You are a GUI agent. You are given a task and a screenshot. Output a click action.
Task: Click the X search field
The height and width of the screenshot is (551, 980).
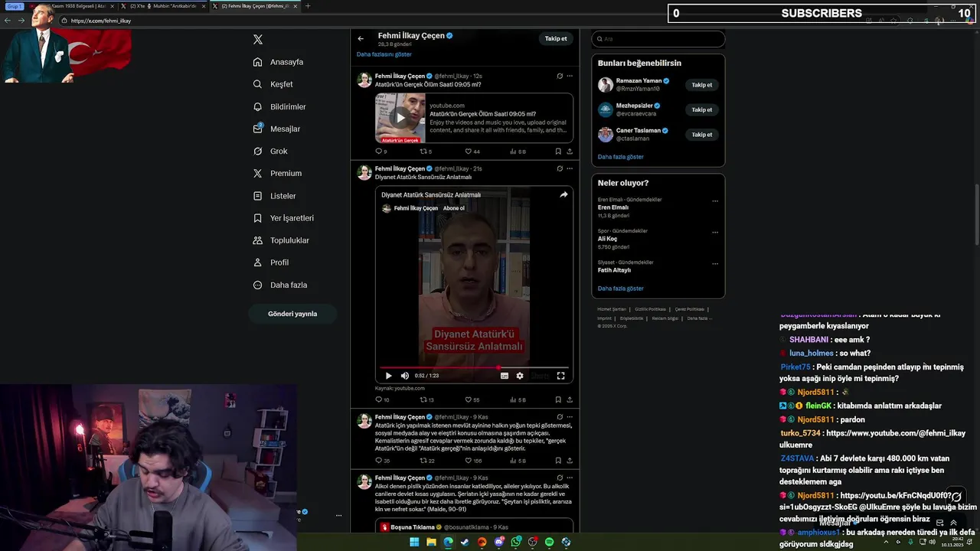tap(658, 39)
